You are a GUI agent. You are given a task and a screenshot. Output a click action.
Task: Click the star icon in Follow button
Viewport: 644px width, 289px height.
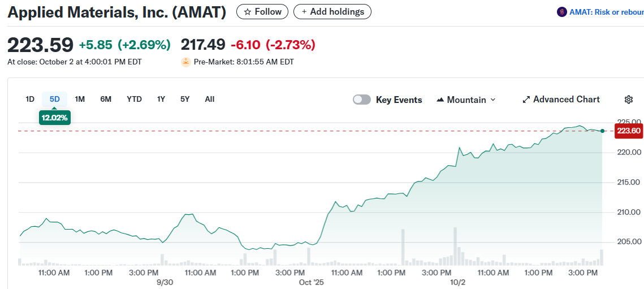[x=247, y=12]
